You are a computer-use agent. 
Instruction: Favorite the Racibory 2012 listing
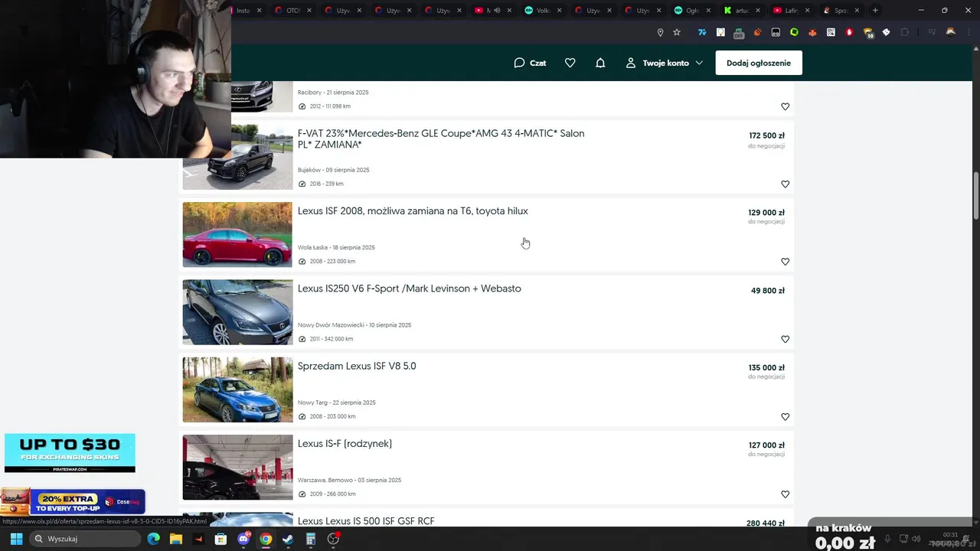point(785,106)
